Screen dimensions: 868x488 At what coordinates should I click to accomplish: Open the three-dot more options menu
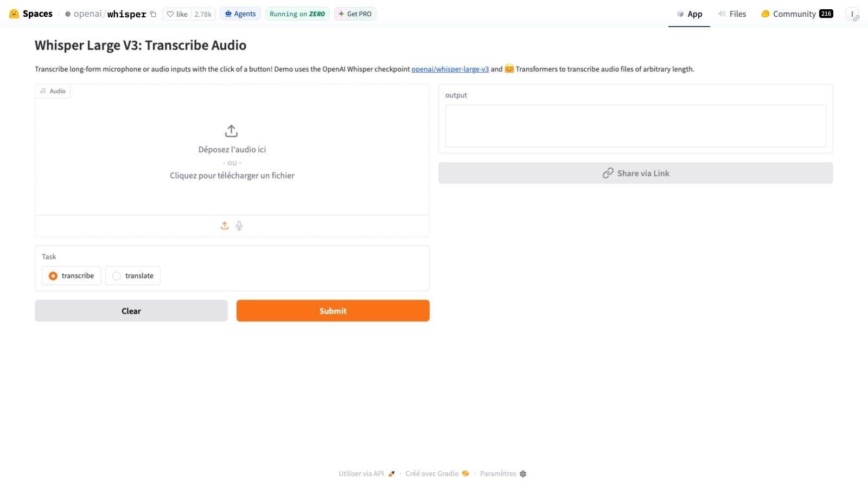coord(852,14)
